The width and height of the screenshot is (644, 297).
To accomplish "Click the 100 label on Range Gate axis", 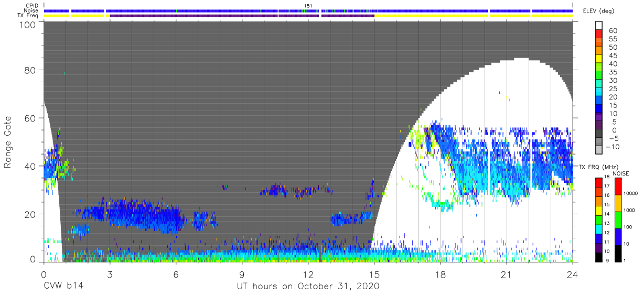I will (x=28, y=24).
